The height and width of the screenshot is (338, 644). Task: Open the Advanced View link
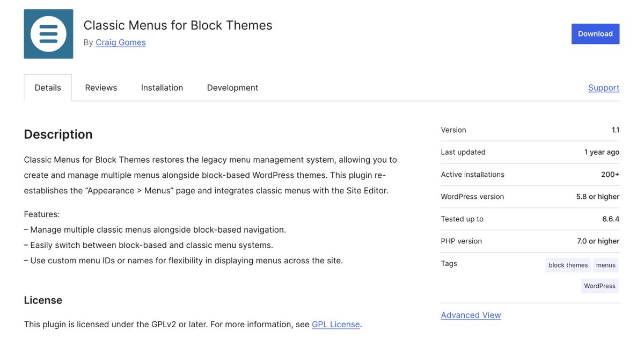(471, 315)
